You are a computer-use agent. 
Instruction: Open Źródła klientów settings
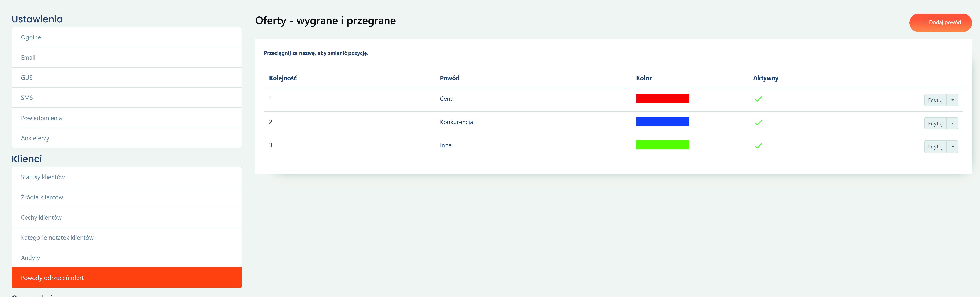[x=42, y=197]
